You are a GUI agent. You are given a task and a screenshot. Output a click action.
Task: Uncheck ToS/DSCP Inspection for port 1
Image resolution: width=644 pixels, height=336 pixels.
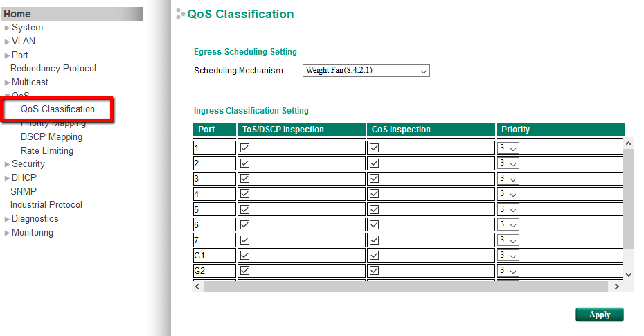(244, 148)
